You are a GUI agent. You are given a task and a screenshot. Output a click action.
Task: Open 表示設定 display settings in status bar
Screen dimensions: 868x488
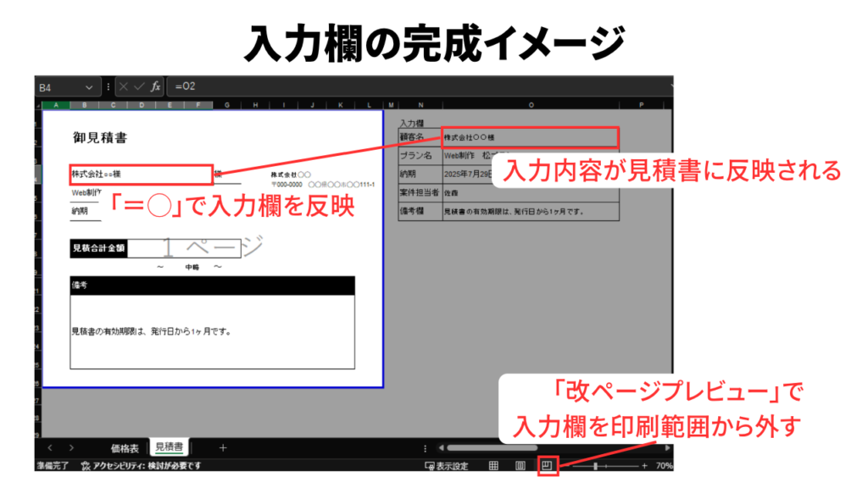click(446, 466)
